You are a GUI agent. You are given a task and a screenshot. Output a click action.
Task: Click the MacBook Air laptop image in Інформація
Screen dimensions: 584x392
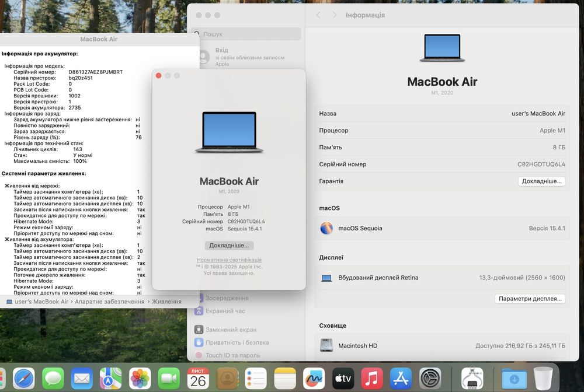(442, 48)
